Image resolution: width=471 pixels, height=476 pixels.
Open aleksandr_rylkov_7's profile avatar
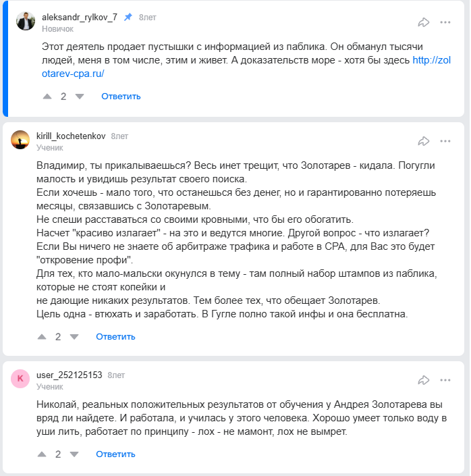26,22
